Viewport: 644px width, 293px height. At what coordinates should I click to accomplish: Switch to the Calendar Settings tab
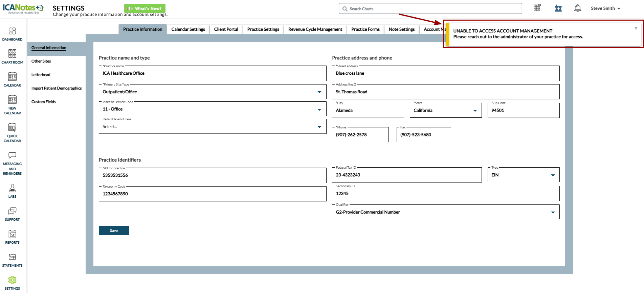click(x=188, y=29)
